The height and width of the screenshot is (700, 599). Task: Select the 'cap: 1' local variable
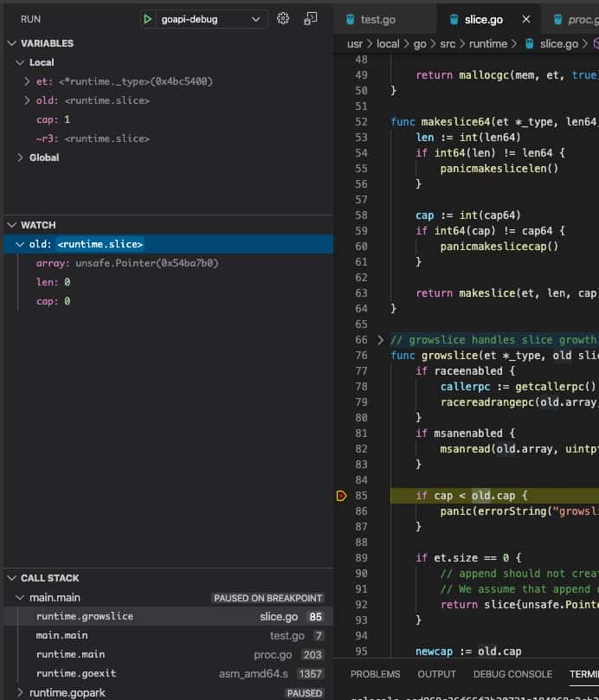tap(168, 119)
